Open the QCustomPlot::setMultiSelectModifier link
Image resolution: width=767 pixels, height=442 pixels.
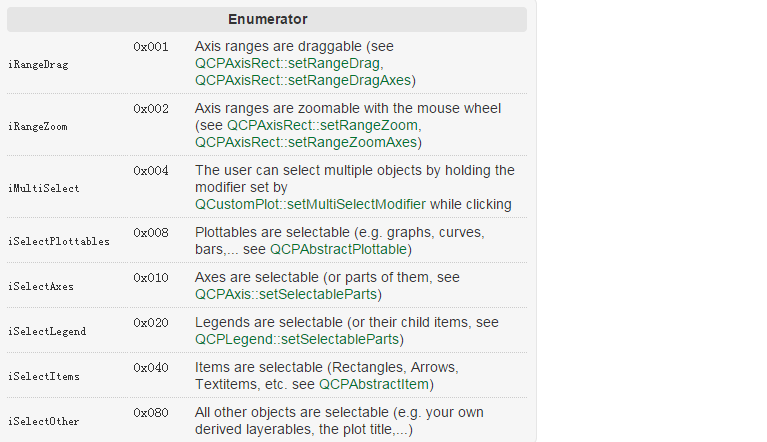point(310,204)
